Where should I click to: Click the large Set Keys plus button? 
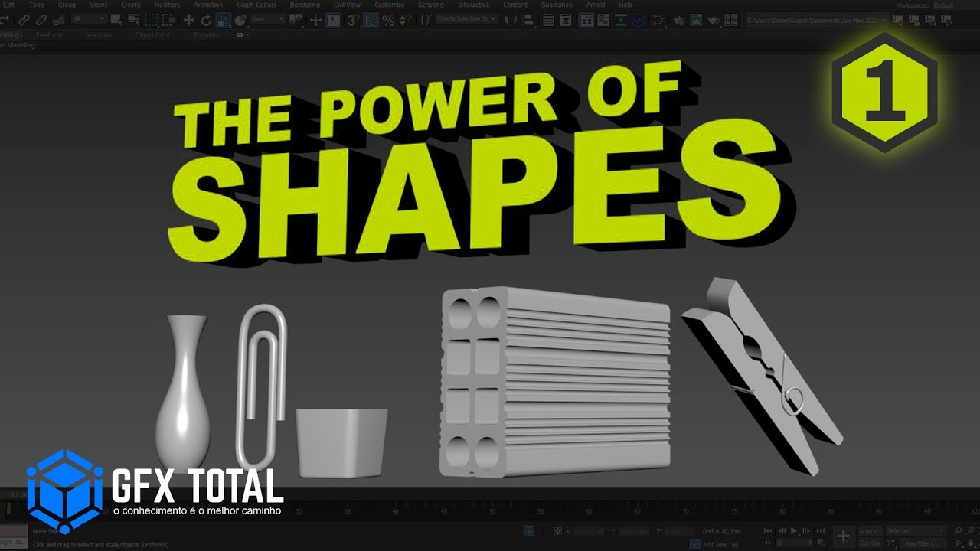pyautogui.click(x=843, y=536)
